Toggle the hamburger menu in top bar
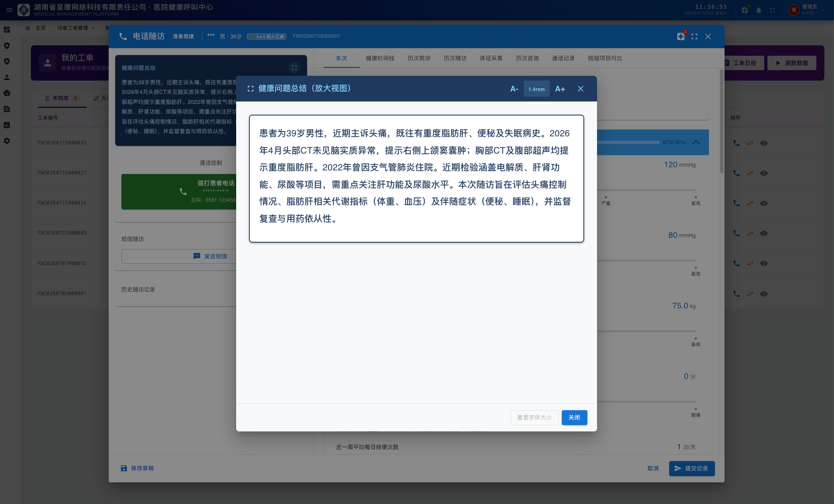 (x=9, y=10)
